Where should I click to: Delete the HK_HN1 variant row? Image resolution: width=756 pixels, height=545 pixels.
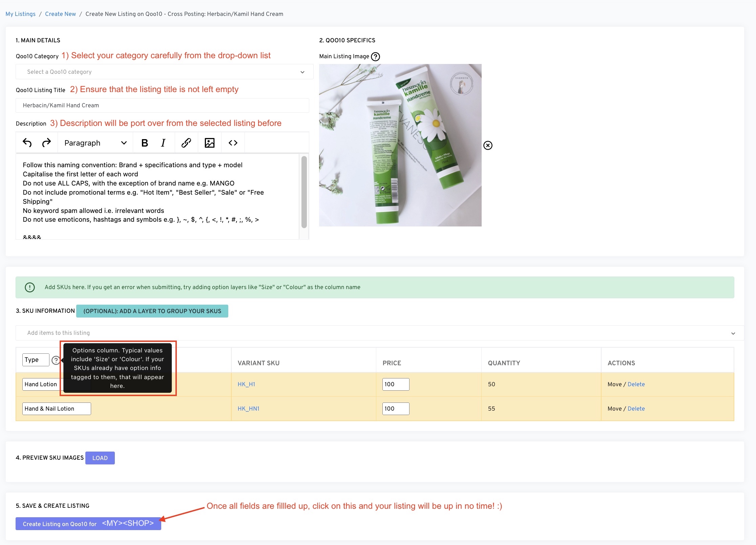pos(636,409)
